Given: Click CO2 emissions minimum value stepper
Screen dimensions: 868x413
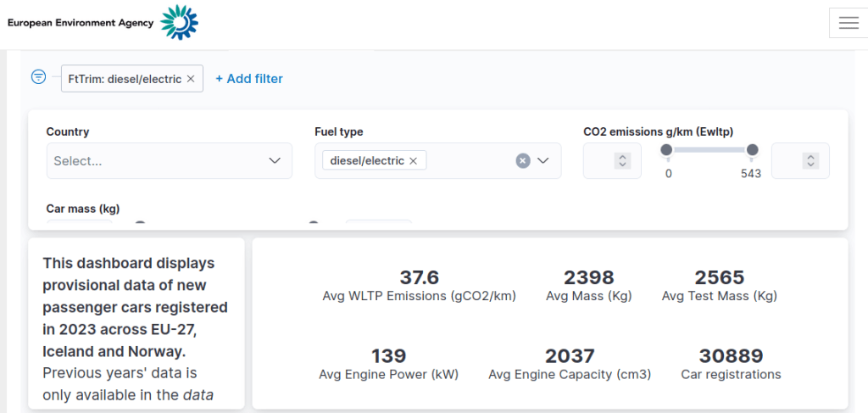Looking at the screenshot, I should [x=622, y=161].
